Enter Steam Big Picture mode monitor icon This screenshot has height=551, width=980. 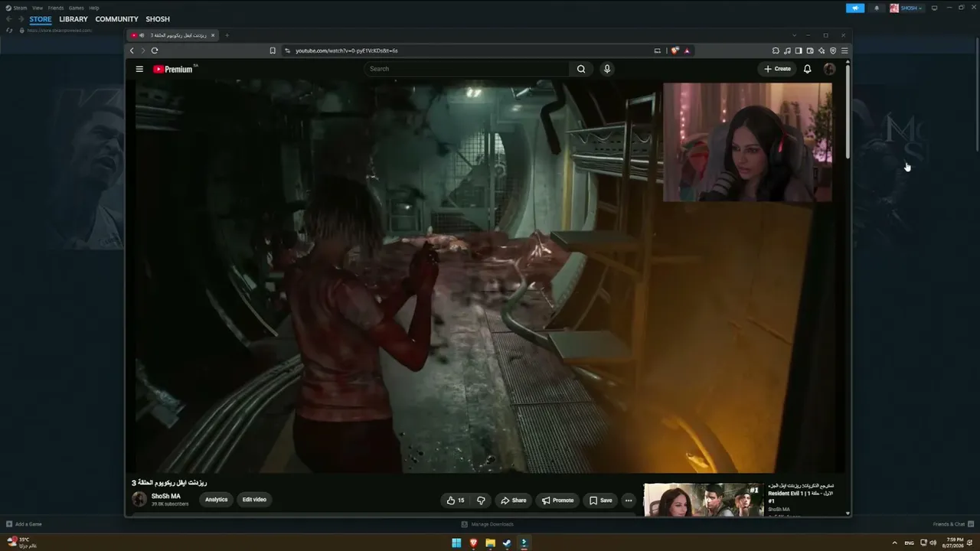coord(934,8)
